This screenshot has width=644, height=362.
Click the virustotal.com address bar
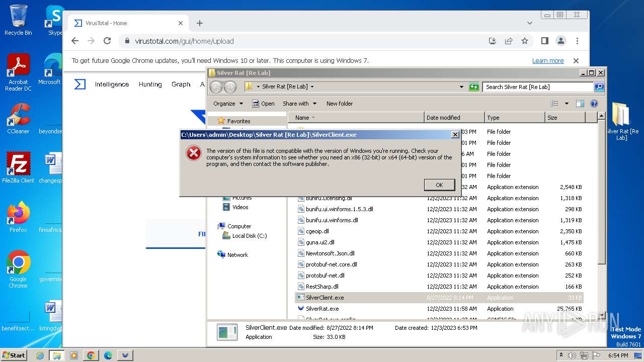pyautogui.click(x=302, y=41)
